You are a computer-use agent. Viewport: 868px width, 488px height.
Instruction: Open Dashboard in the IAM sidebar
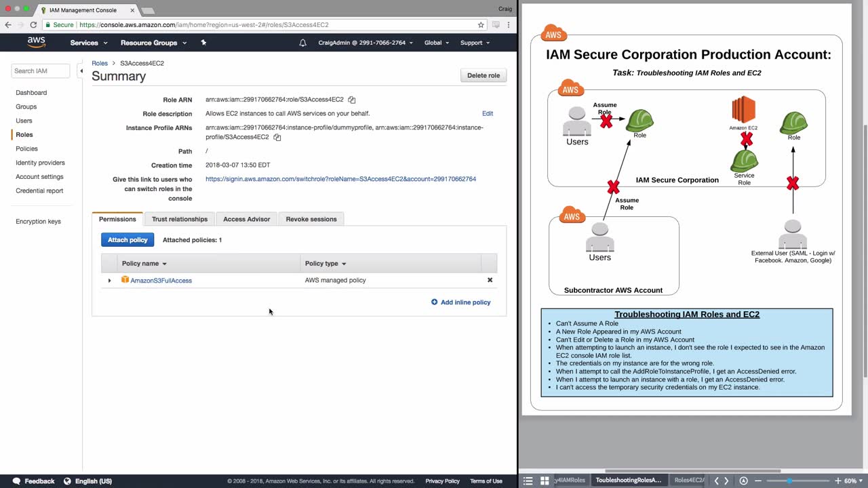[31, 93]
